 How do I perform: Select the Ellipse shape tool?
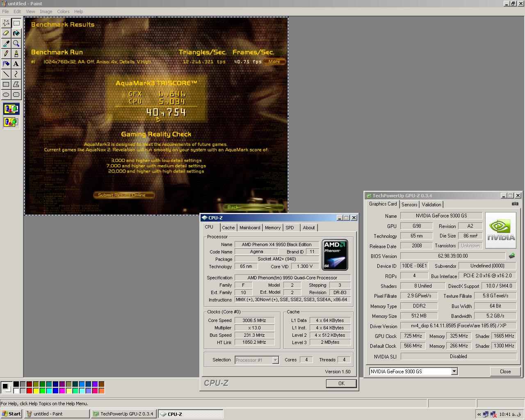[x=6, y=95]
